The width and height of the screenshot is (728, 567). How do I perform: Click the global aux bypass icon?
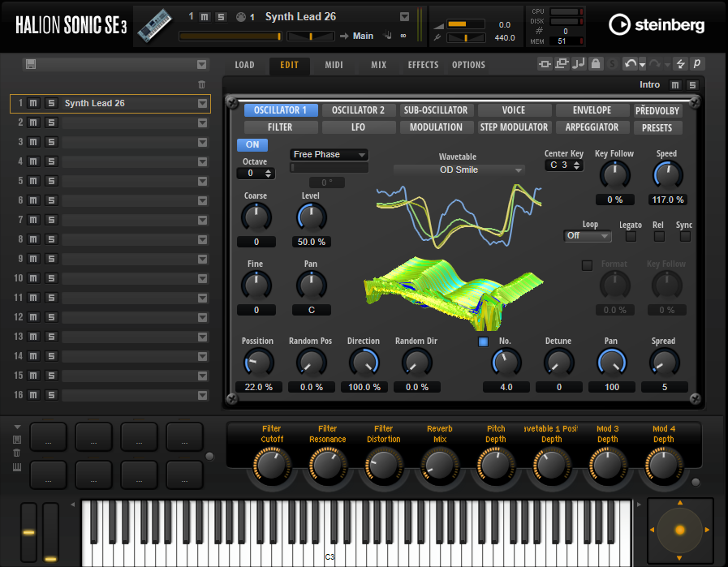(x=562, y=64)
